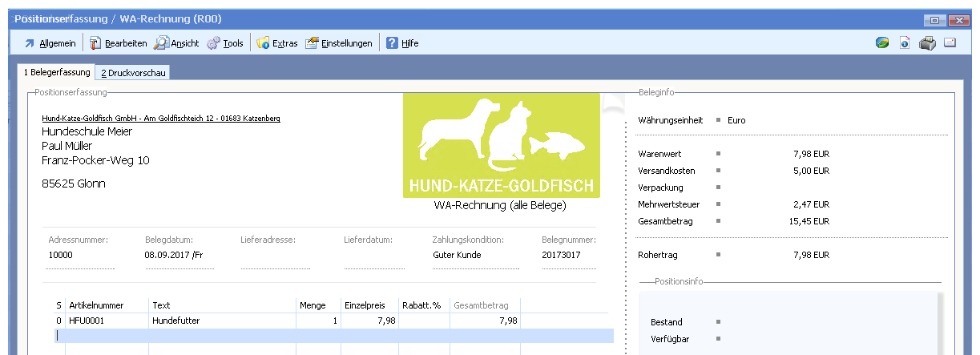Viewport: 980px width, 355px height.
Task: Select article number HFU0001 cell
Action: 107,321
